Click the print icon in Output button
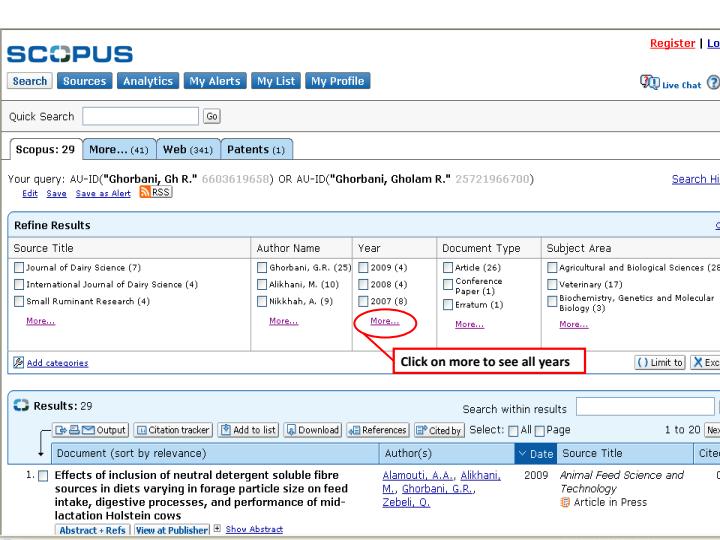This screenshot has width=720, height=540. coord(74,430)
